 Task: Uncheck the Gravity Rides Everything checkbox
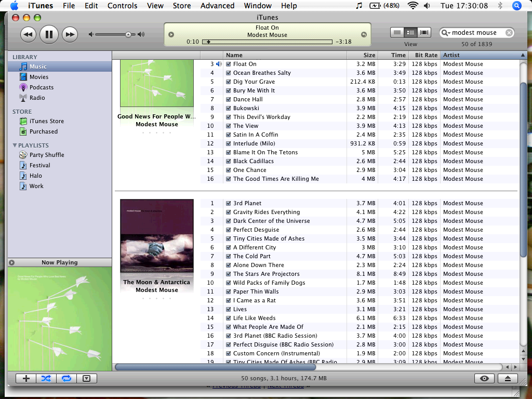(x=229, y=212)
